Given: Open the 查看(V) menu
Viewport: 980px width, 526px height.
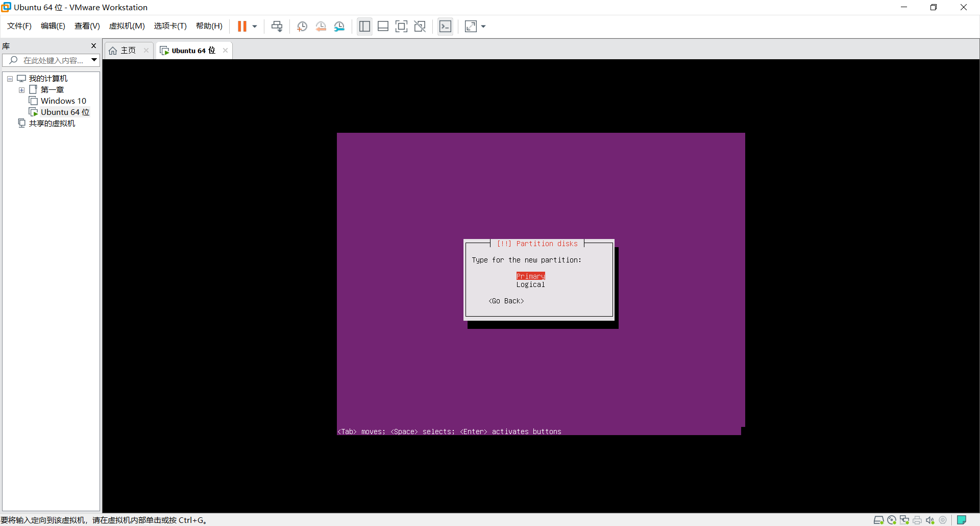Looking at the screenshot, I should click(87, 26).
